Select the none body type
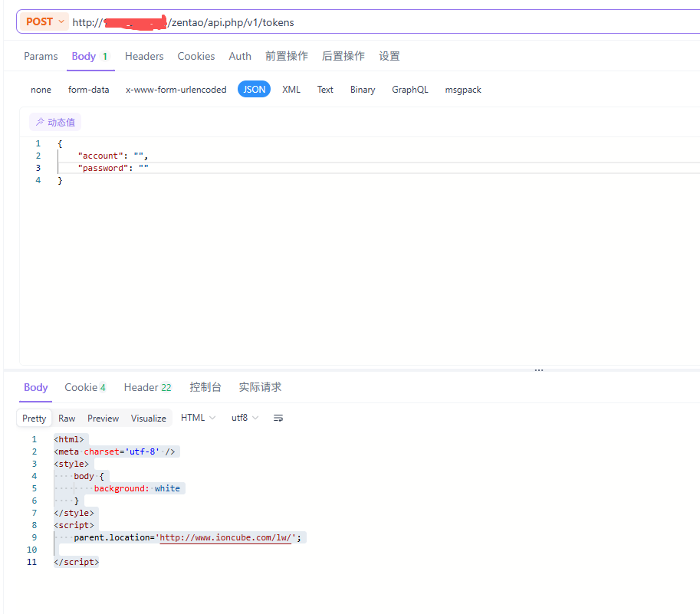 (x=41, y=90)
